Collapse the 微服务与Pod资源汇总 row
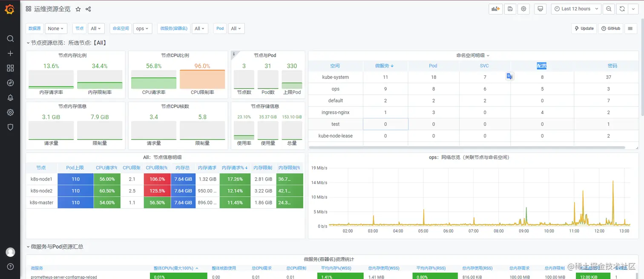 click(x=55, y=247)
